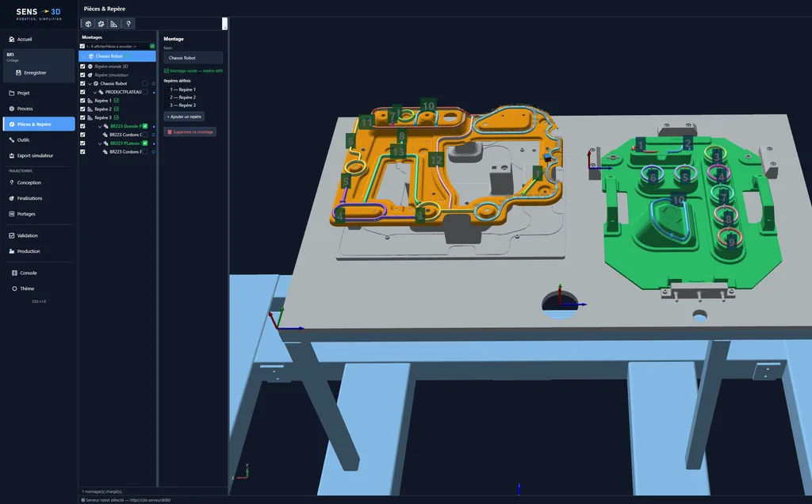Image resolution: width=812 pixels, height=504 pixels.
Task: Toggle the left checkbox of the tree Chassis Robot row
Action: [x=82, y=83]
